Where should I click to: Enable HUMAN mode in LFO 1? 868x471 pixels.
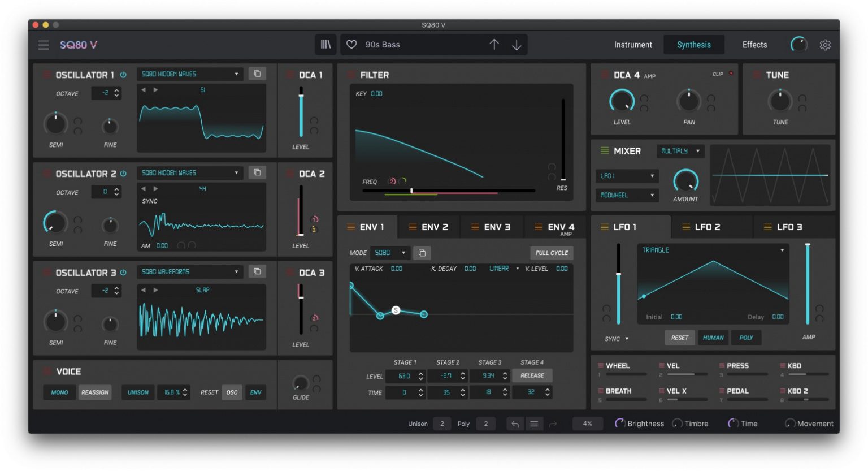(x=713, y=338)
